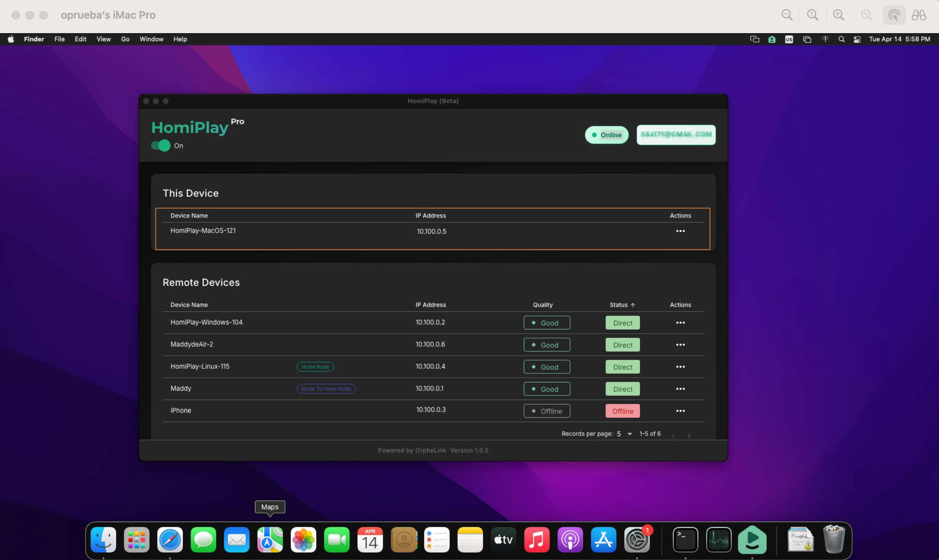Open the File menu
The height and width of the screenshot is (560, 939).
tap(59, 39)
